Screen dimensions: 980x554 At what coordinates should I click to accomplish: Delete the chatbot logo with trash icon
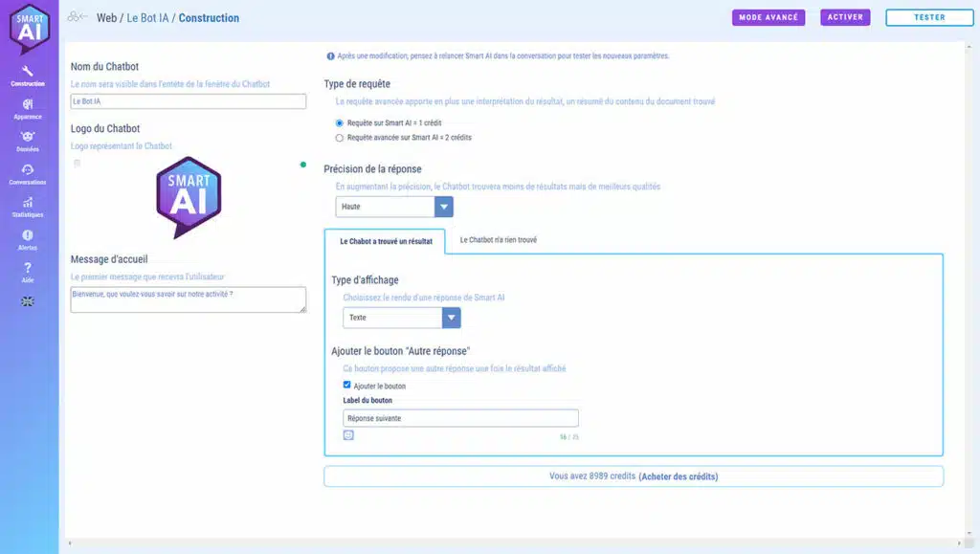click(x=77, y=164)
